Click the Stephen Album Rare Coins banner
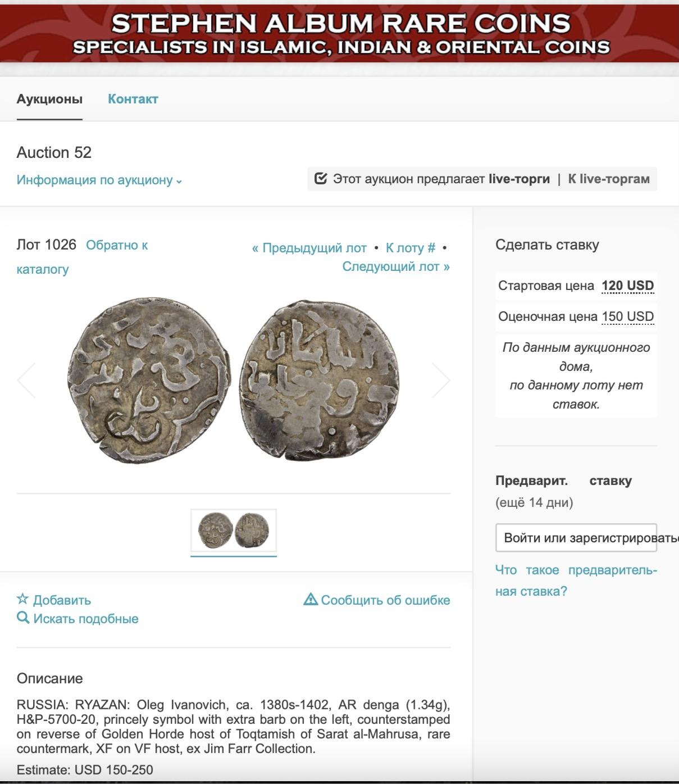 click(x=339, y=34)
